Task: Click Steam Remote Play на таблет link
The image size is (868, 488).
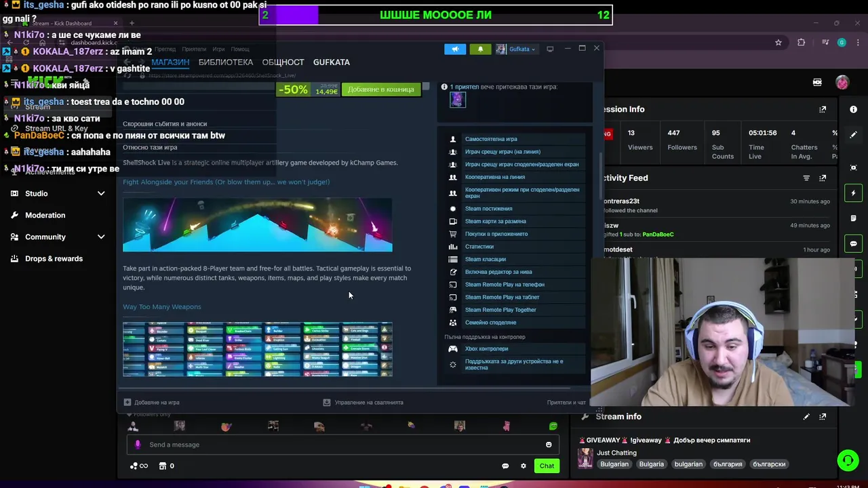Action: click(x=502, y=297)
